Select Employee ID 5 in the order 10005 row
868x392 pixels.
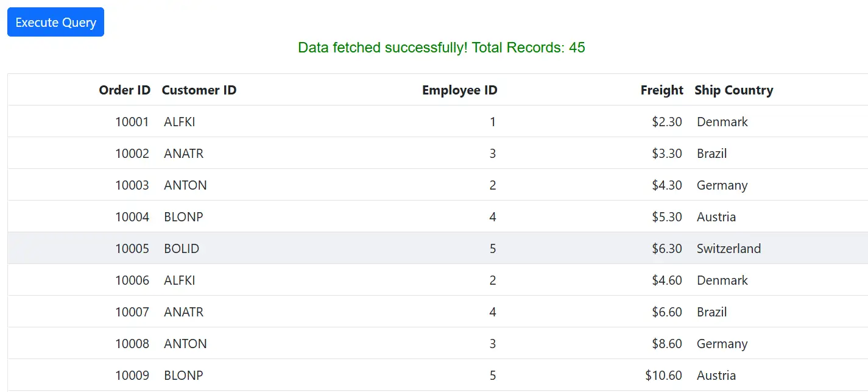(x=493, y=249)
